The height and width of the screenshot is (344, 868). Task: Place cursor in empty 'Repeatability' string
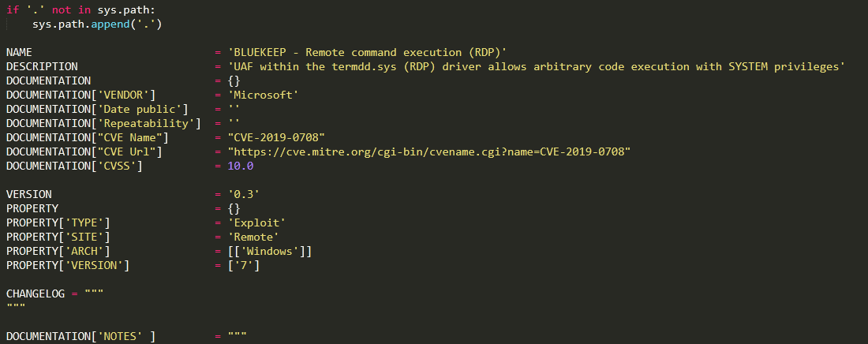tap(234, 123)
